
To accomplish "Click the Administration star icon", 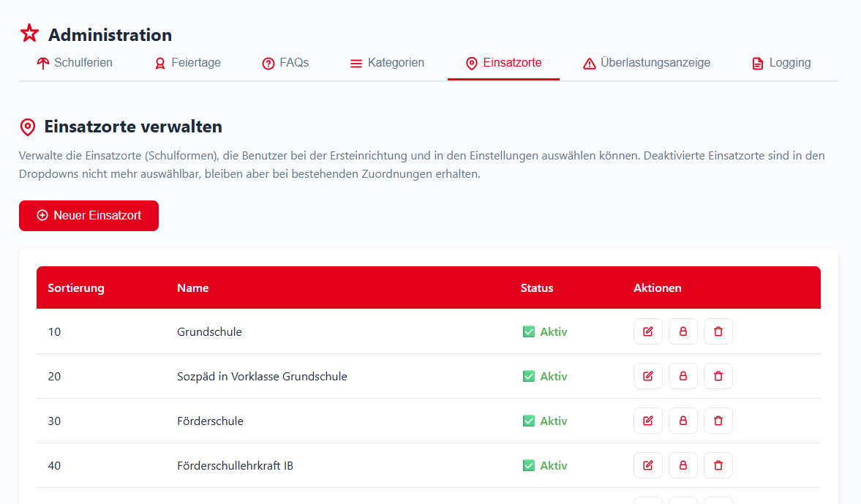I will [x=30, y=34].
